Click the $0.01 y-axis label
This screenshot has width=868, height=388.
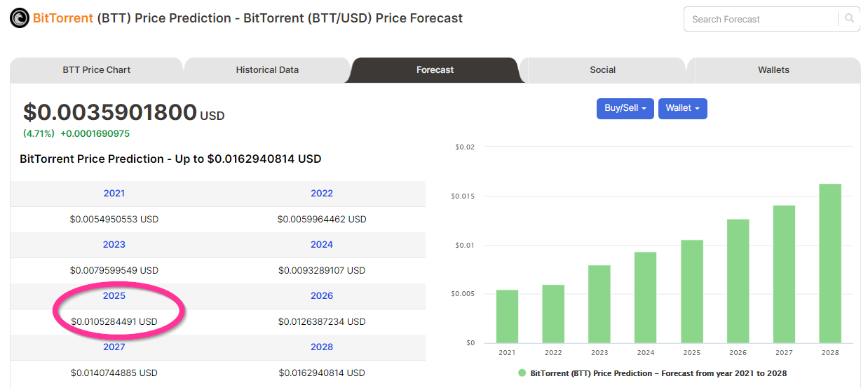(x=465, y=246)
